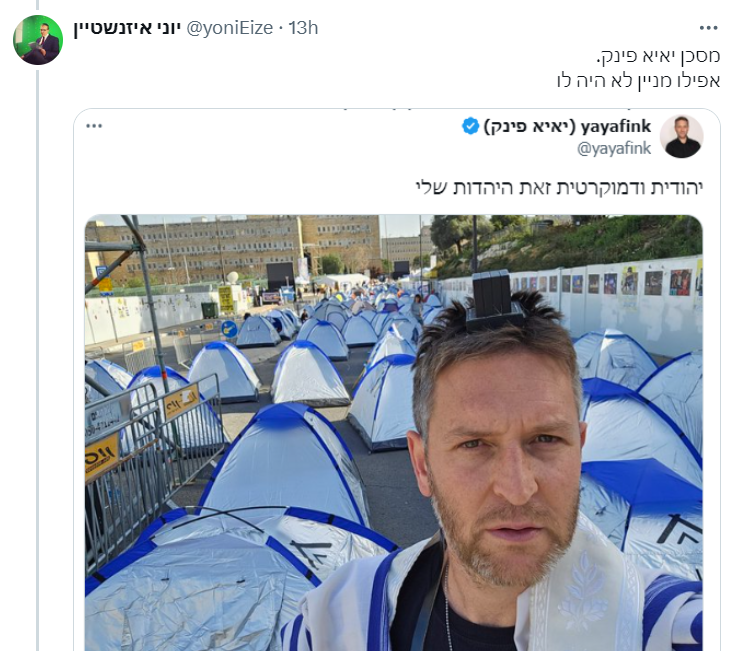Click the tweet line מסכן יאיא פינק
738x651 pixels.
point(664,56)
